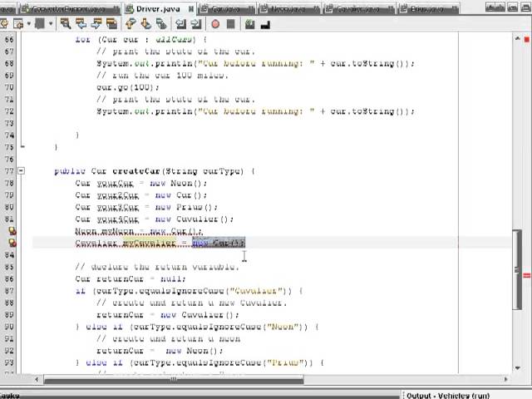Stop macro recording square icon

(x=231, y=24)
